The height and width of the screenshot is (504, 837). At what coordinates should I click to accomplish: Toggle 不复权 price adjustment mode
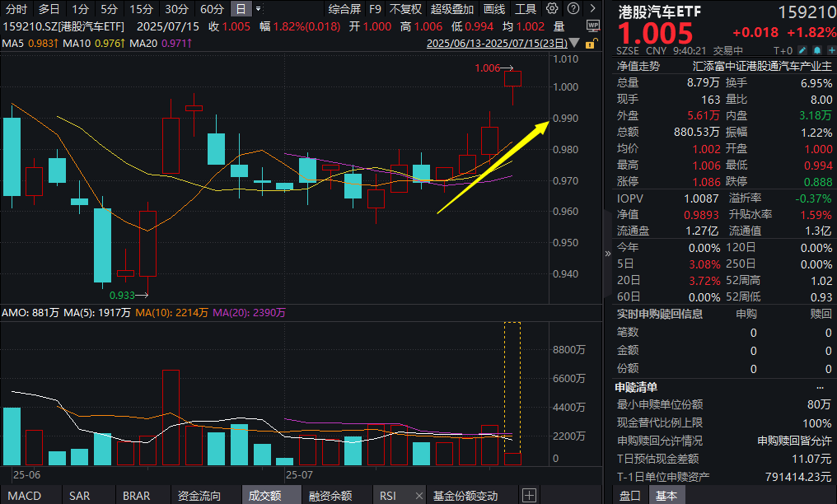(404, 9)
